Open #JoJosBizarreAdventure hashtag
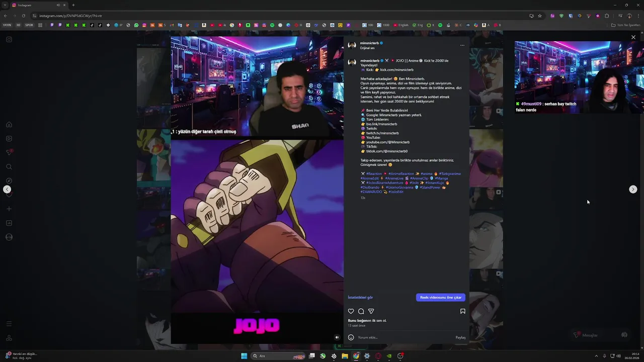The width and height of the screenshot is (644, 362). [384, 183]
